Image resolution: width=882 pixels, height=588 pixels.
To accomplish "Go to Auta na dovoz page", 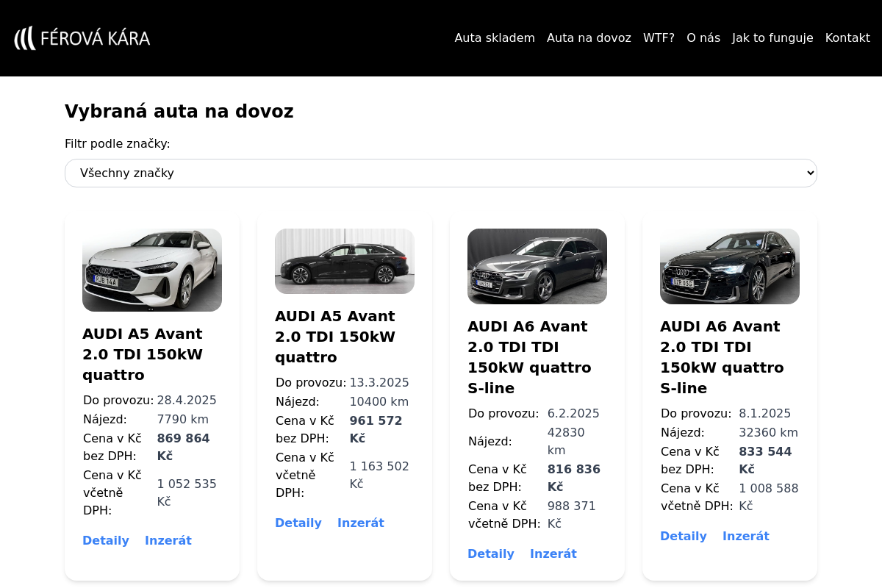I will (x=589, y=38).
